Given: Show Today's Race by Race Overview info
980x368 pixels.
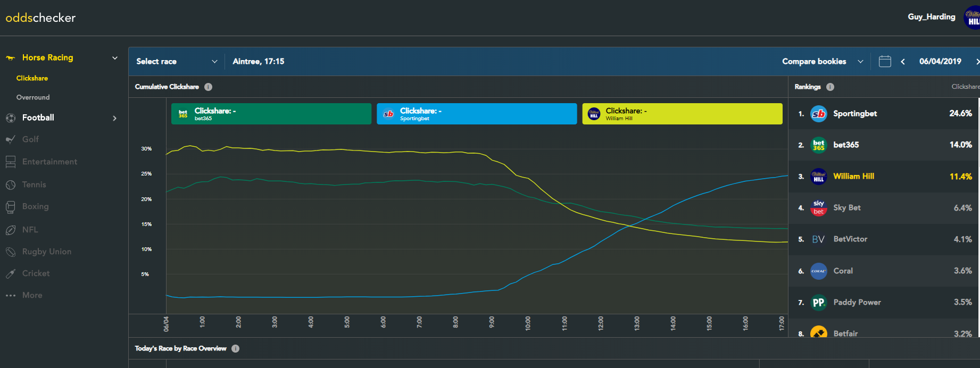Looking at the screenshot, I should (236, 348).
